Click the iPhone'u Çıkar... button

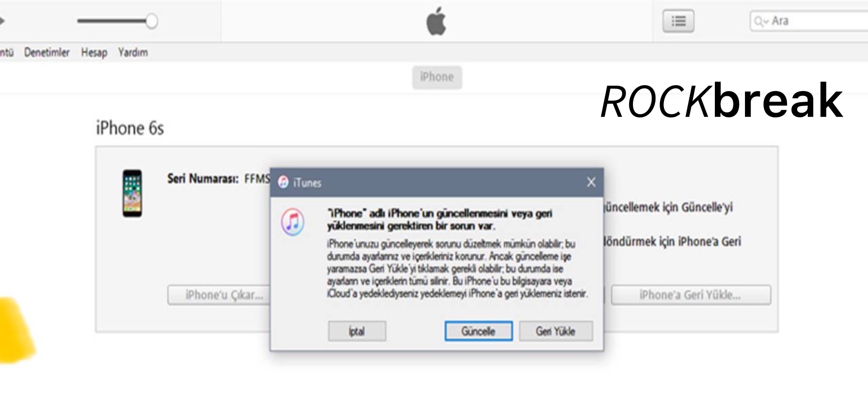point(219,295)
